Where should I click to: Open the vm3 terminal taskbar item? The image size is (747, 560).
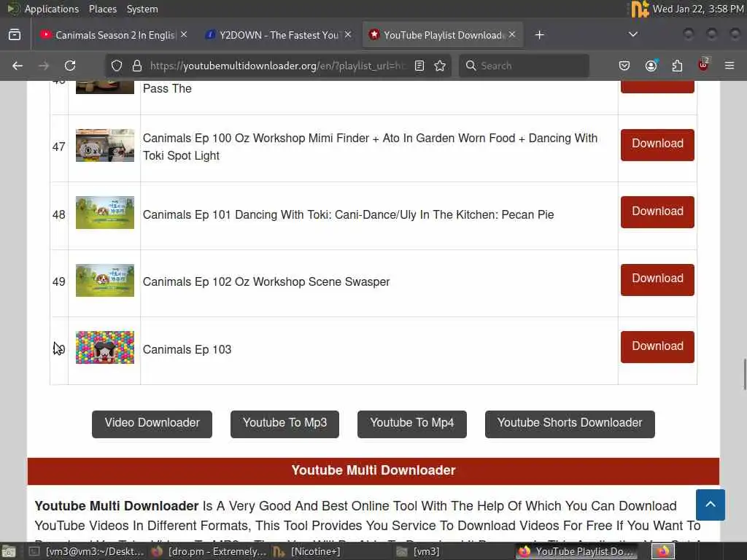tap(86, 551)
